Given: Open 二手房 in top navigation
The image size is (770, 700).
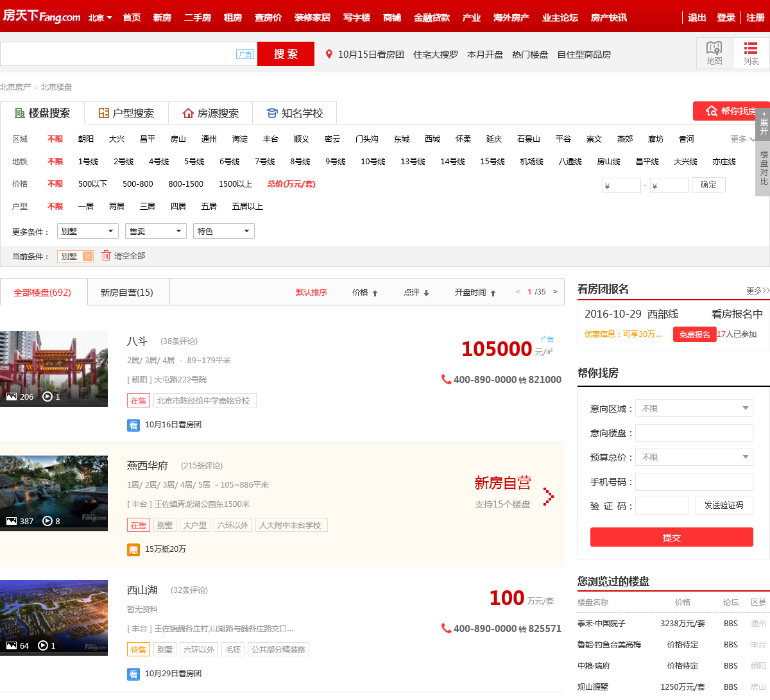Looking at the screenshot, I should pos(198,18).
